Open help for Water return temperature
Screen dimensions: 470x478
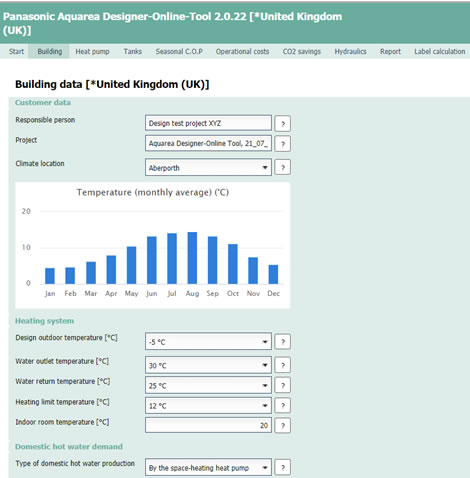(x=283, y=386)
